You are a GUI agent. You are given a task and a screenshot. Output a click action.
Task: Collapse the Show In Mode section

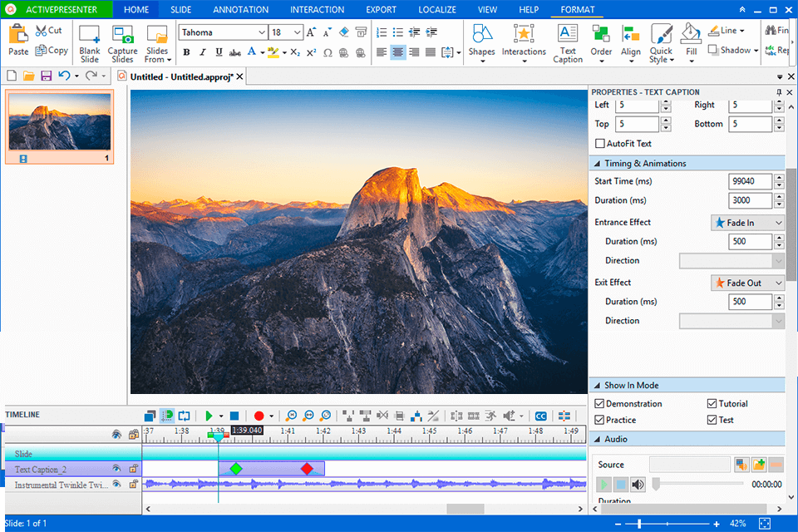click(x=597, y=386)
